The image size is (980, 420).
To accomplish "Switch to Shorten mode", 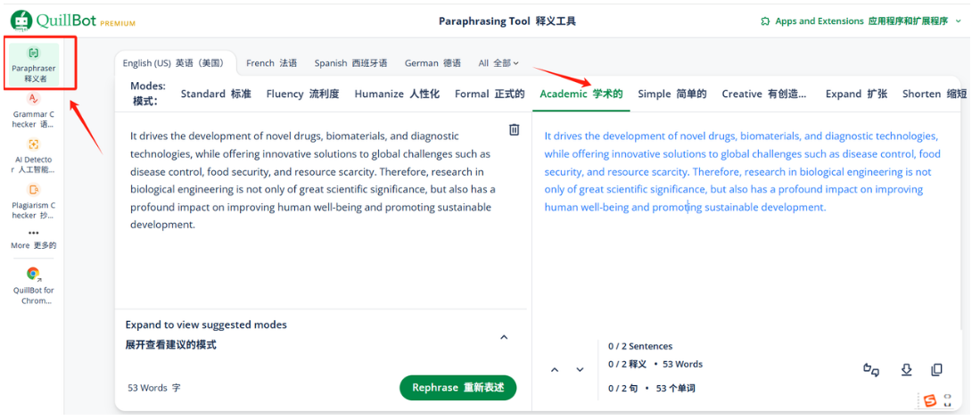I will (935, 94).
